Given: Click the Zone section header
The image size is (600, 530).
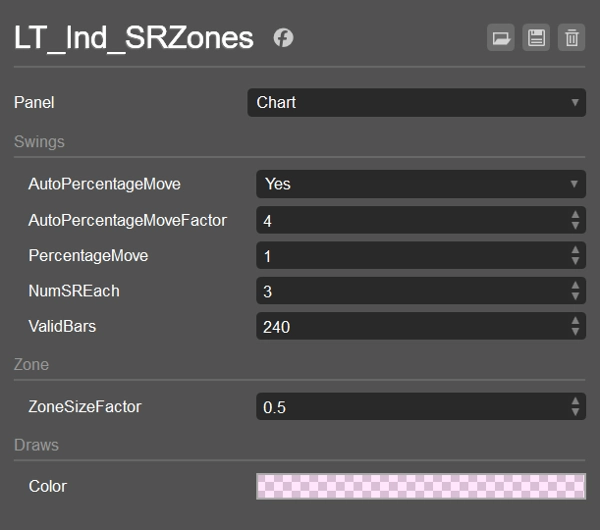Looking at the screenshot, I should [x=31, y=364].
